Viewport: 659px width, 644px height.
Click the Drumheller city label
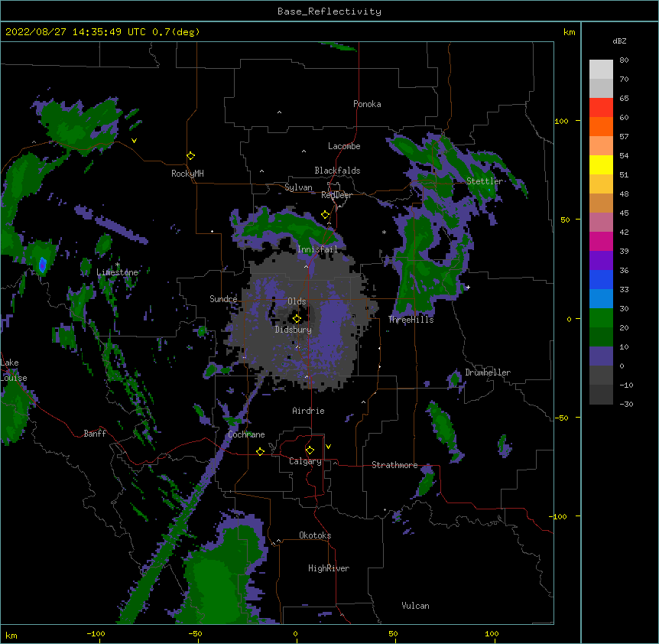488,372
